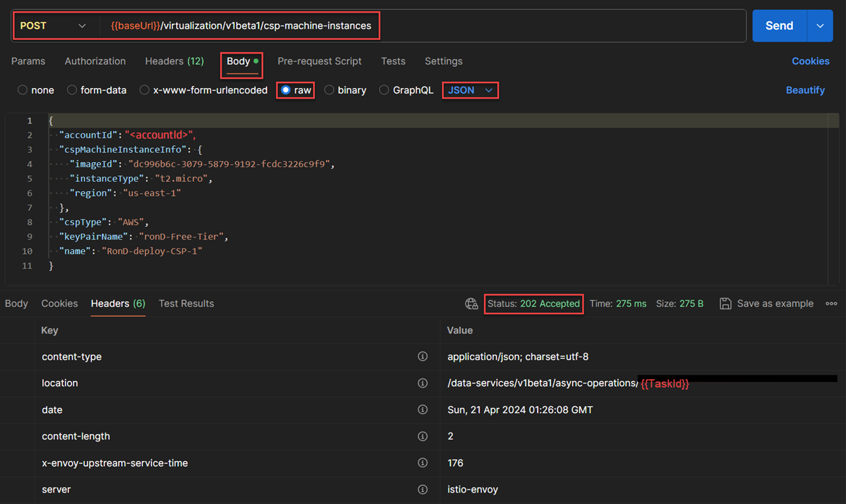Click the cspType "AWS" line
The width and height of the screenshot is (846, 504).
pyautogui.click(x=104, y=222)
